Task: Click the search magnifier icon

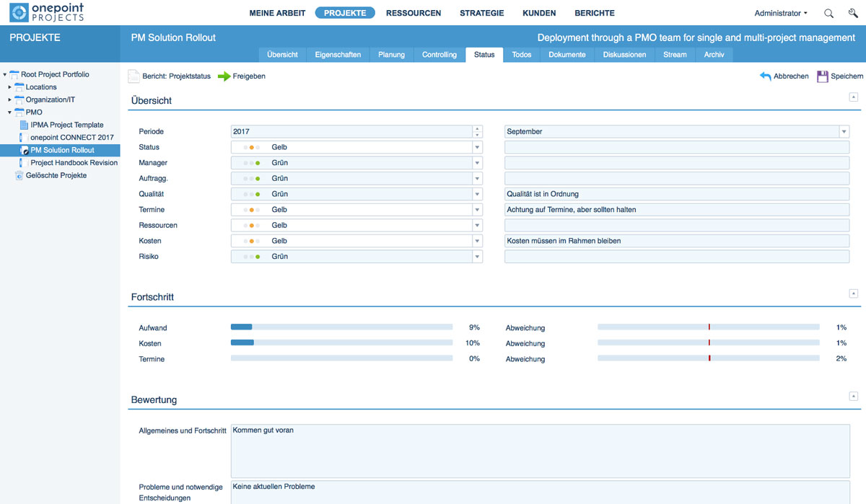Action: click(828, 13)
